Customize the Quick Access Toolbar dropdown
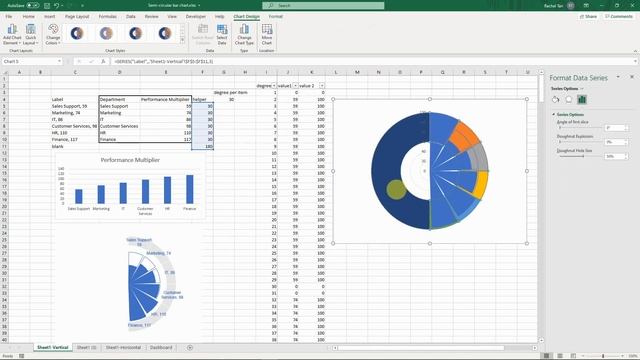Image resolution: width=640 pixels, height=360 pixels. point(82,6)
